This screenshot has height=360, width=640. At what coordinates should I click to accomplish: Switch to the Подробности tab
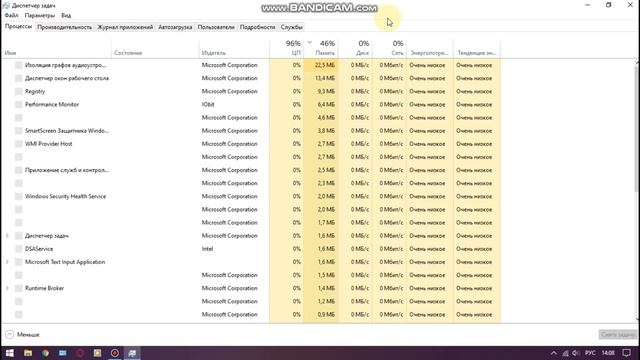(x=258, y=27)
